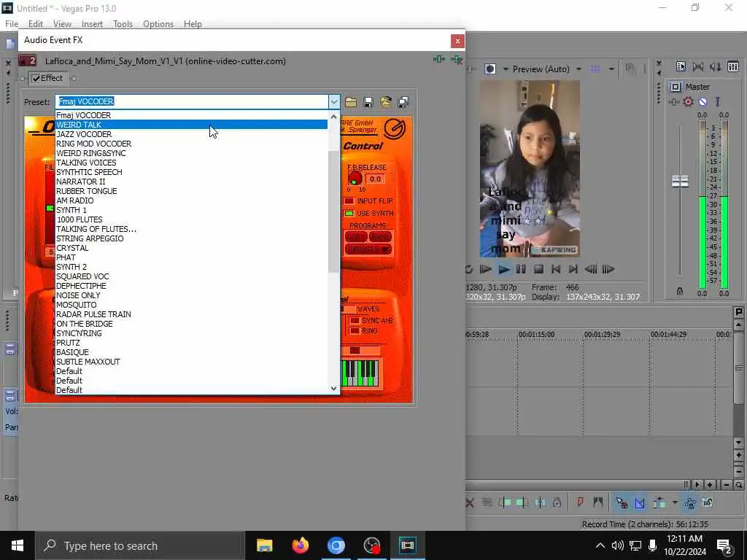Open the File menu
This screenshot has height=560, width=747.
[x=12, y=24]
